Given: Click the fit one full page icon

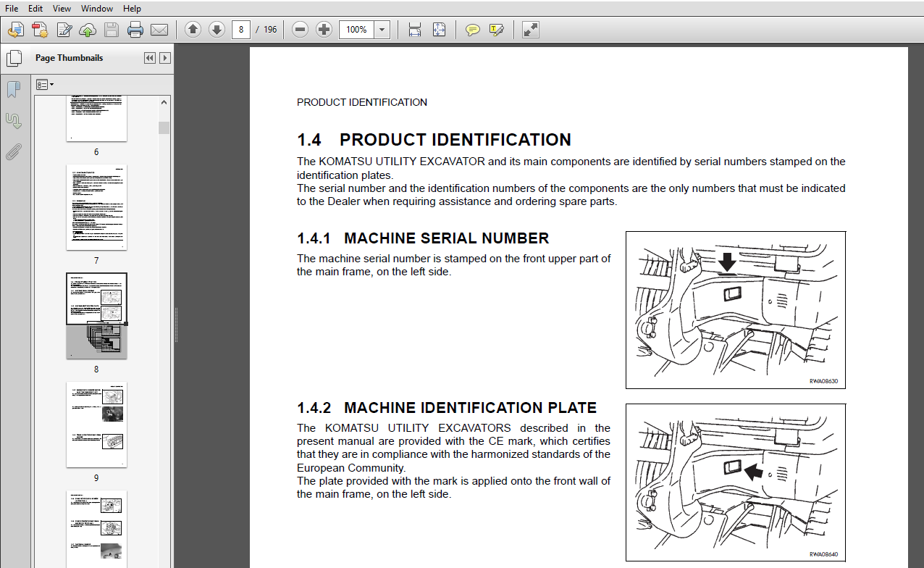Looking at the screenshot, I should (439, 30).
